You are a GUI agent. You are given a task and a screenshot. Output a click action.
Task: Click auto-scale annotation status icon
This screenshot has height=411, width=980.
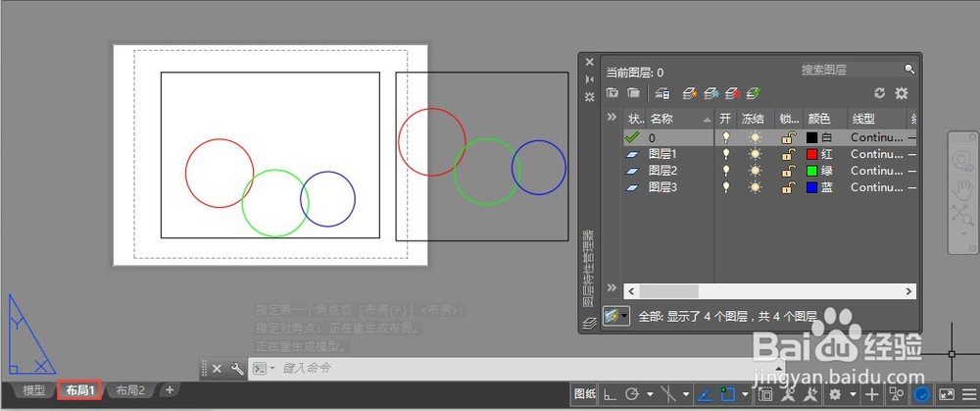810,394
